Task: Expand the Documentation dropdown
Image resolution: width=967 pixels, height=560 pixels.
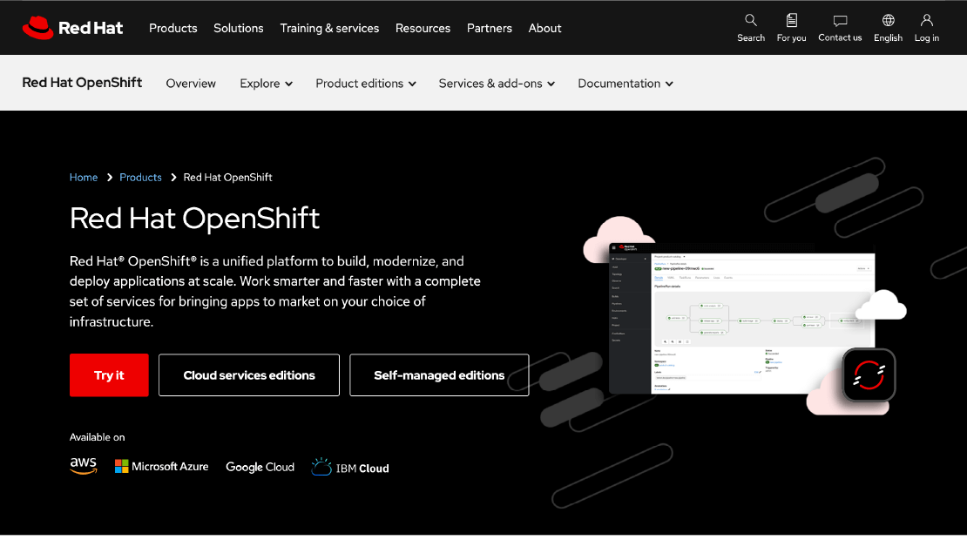Action: (x=626, y=84)
